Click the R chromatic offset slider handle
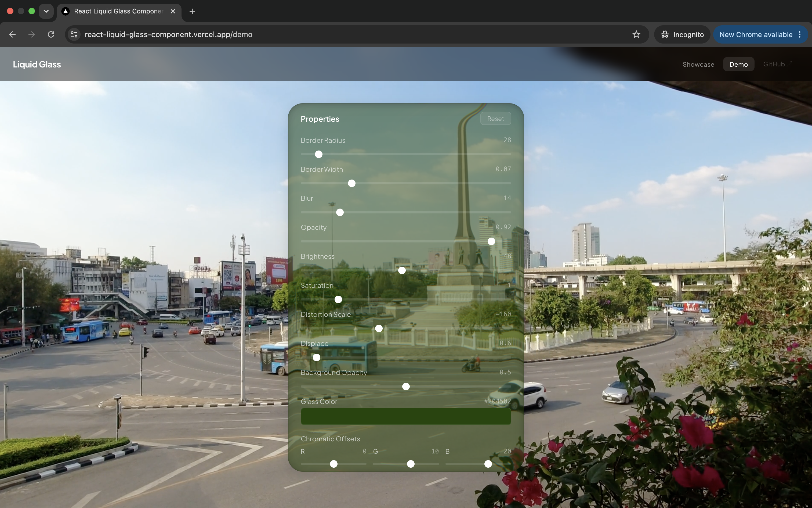 pos(334,464)
